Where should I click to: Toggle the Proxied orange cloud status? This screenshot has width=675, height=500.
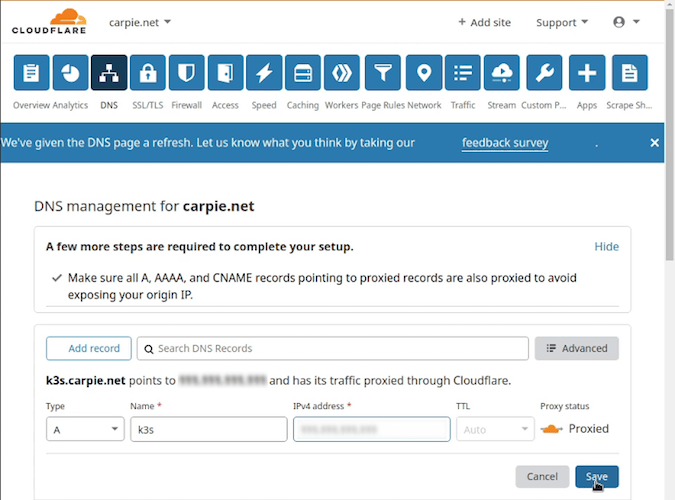tap(552, 429)
